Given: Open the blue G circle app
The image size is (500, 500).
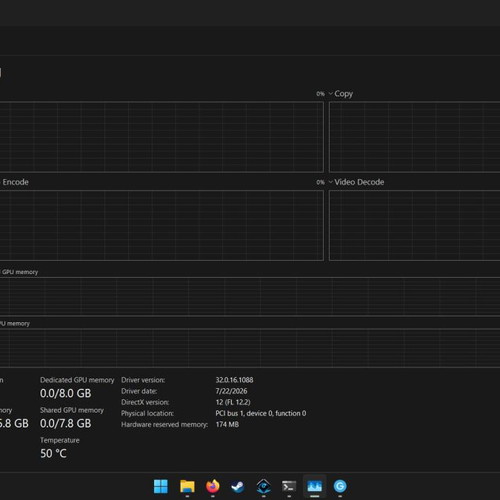Looking at the screenshot, I should [340, 486].
